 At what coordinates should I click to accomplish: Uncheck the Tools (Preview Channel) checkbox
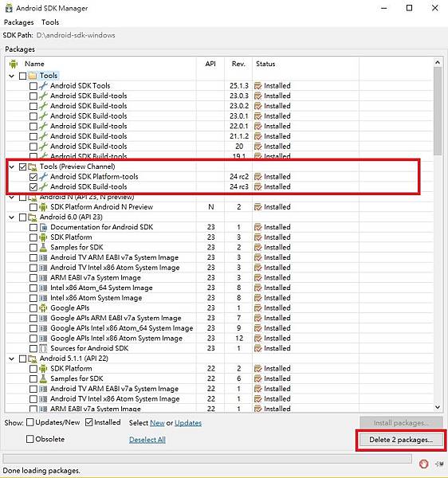22,167
